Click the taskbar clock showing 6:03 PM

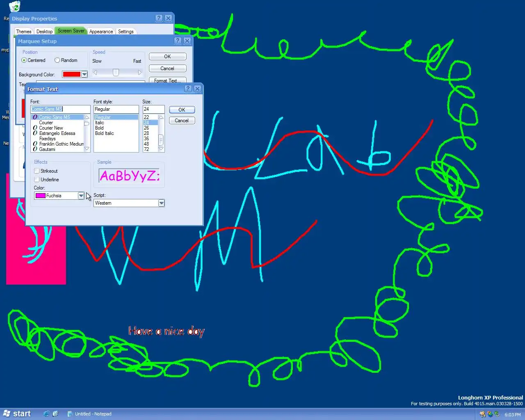tap(512, 415)
